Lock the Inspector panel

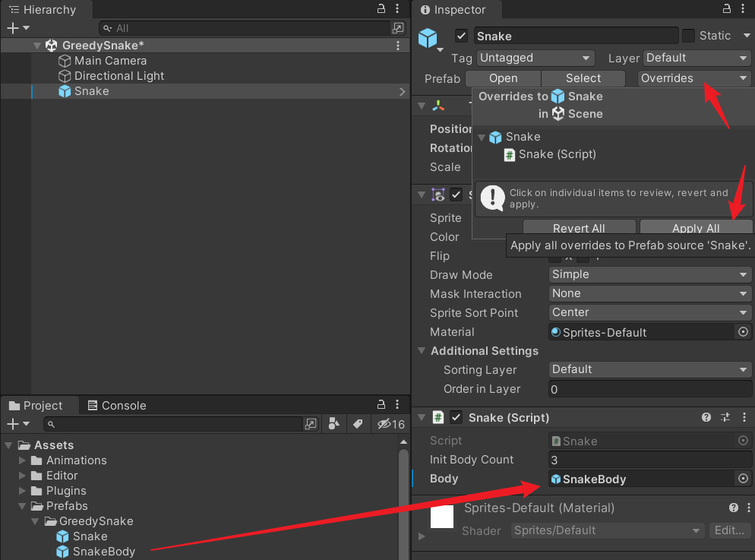point(727,8)
